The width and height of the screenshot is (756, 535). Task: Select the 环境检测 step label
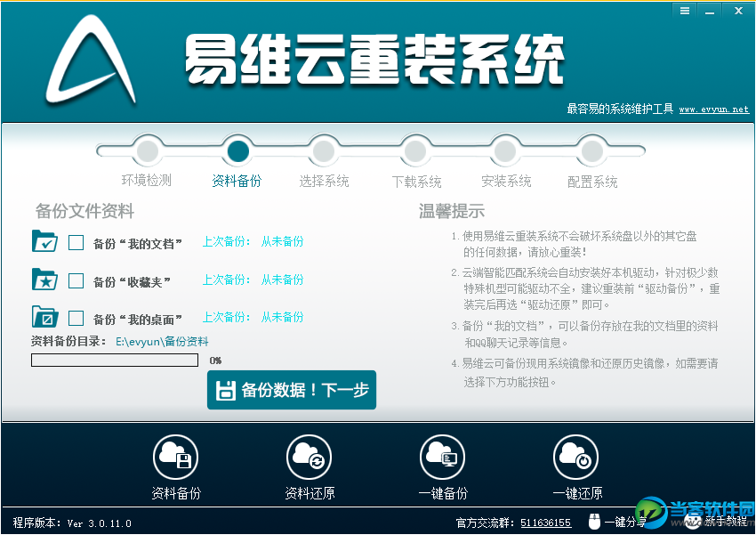click(147, 181)
